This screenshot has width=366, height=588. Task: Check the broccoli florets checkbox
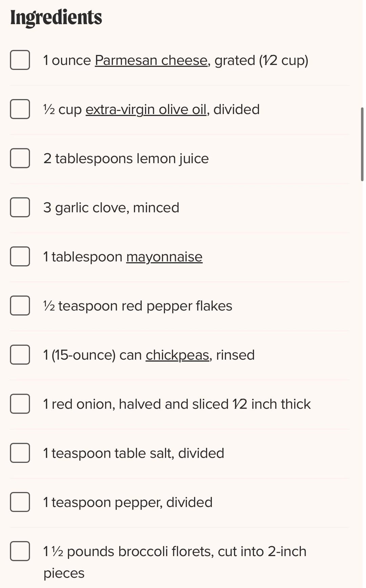(20, 551)
